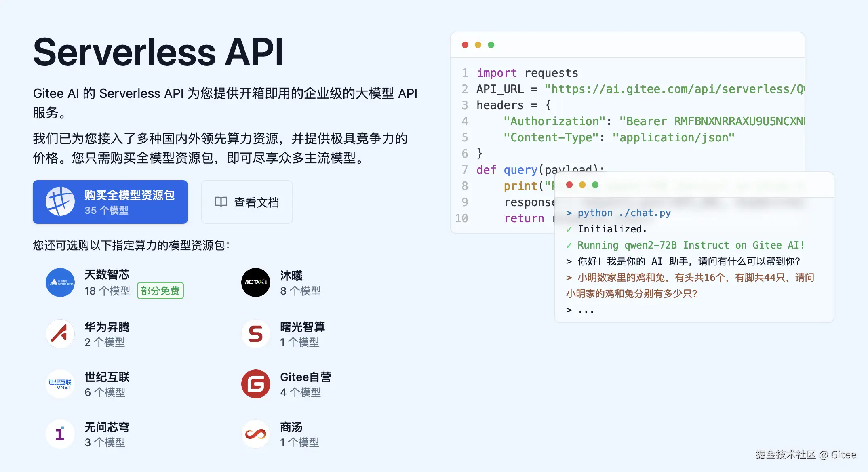This screenshot has width=868, height=472.
Task: Click the 曙光智算 red S logo
Action: (x=255, y=334)
